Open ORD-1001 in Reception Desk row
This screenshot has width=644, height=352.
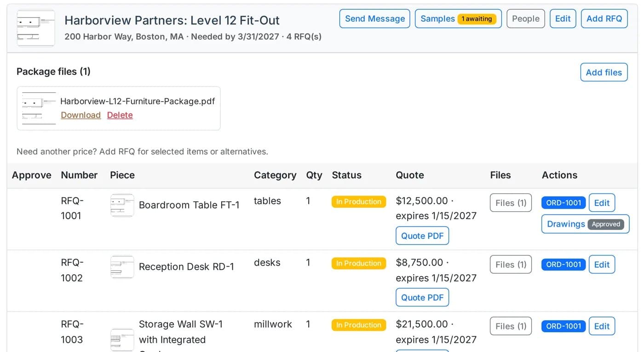563,264
